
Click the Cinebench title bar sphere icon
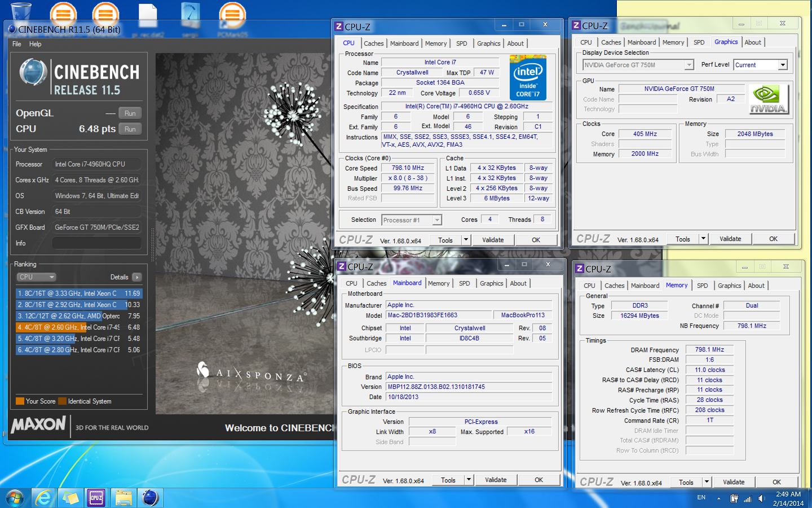12,29
